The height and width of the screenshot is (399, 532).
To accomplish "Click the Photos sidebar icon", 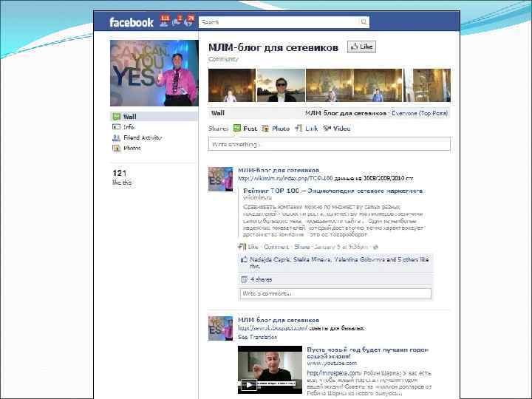I will [116, 149].
